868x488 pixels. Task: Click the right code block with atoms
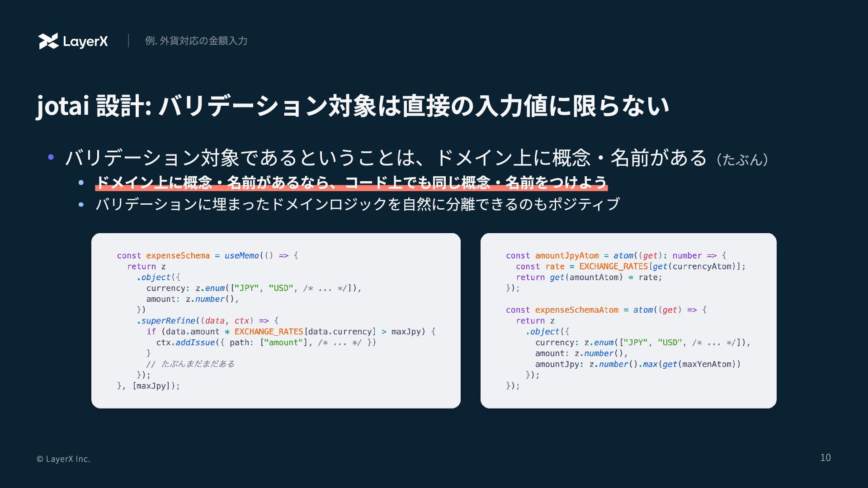coord(628,320)
